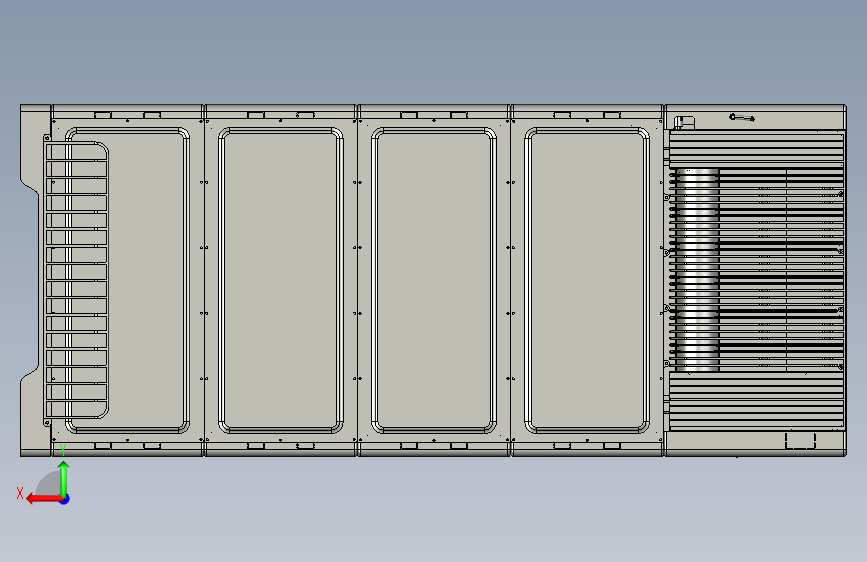
Task: Click the green Y axis arrow of triad
Action: [x=64, y=480]
